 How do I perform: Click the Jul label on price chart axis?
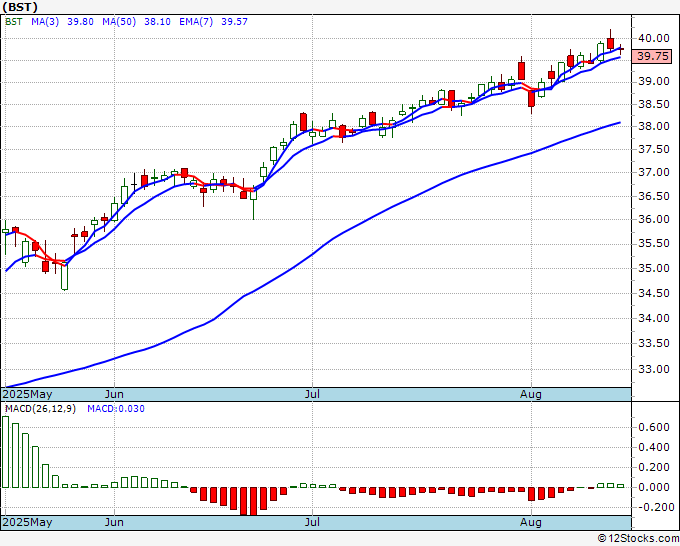312,394
